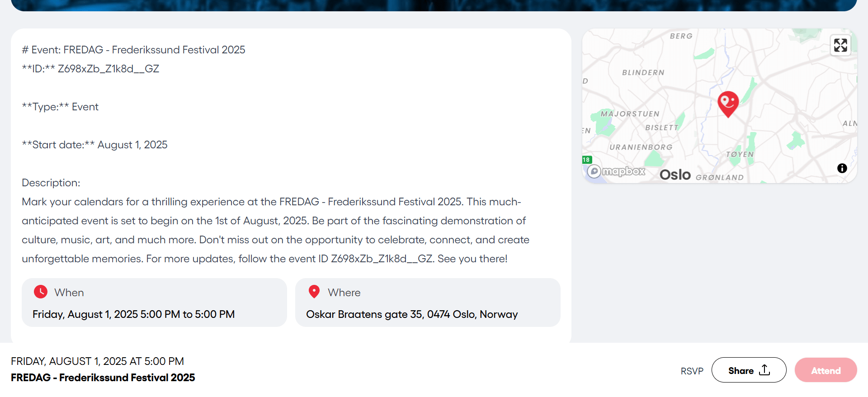
Task: Click the Blindern label on the map
Action: click(643, 72)
